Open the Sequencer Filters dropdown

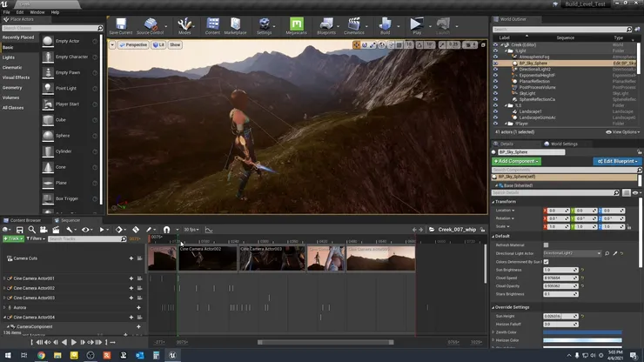coord(36,238)
